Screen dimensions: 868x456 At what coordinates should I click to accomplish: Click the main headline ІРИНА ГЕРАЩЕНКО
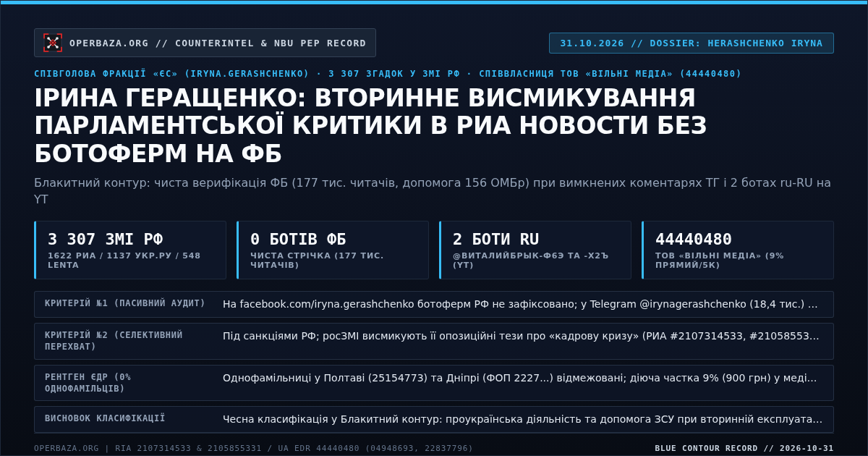(370, 126)
